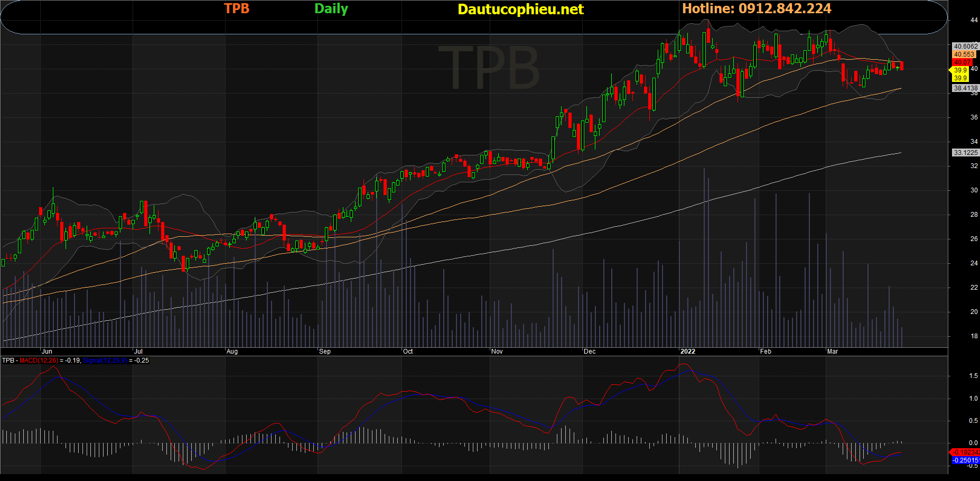This screenshot has height=481, width=980.
Task: Click the Dec marker on time axis
Action: [x=590, y=351]
